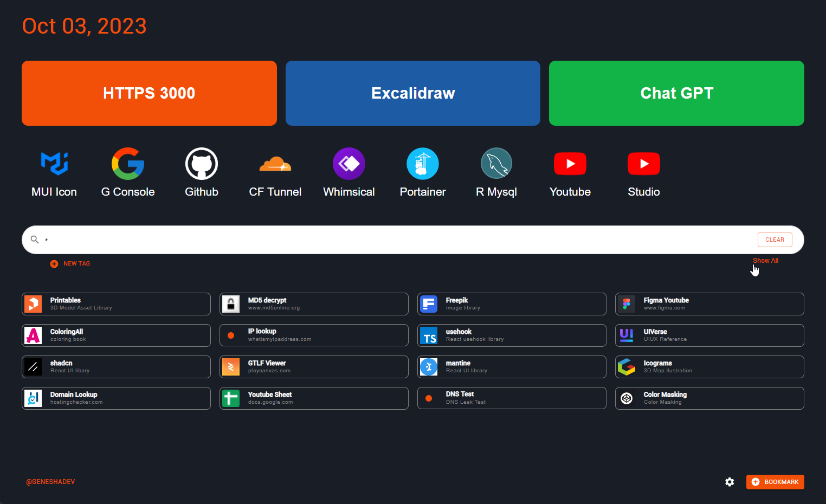The image size is (826, 504).
Task: Click the 'hostingchecker.com' text
Action: (76, 402)
